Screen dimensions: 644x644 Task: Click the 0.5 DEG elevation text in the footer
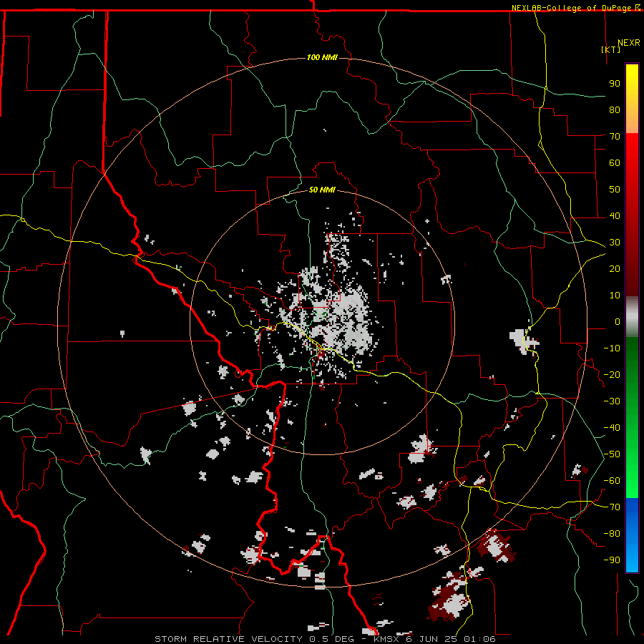(x=331, y=639)
